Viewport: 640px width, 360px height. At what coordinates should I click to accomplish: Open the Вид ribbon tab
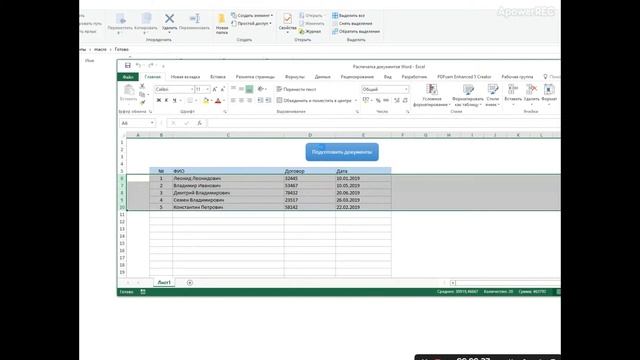[388, 77]
